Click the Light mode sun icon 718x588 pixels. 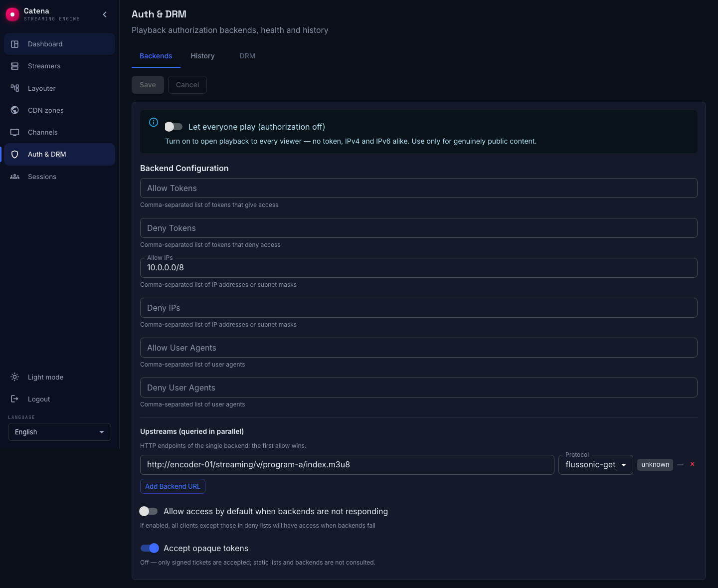[x=15, y=377]
